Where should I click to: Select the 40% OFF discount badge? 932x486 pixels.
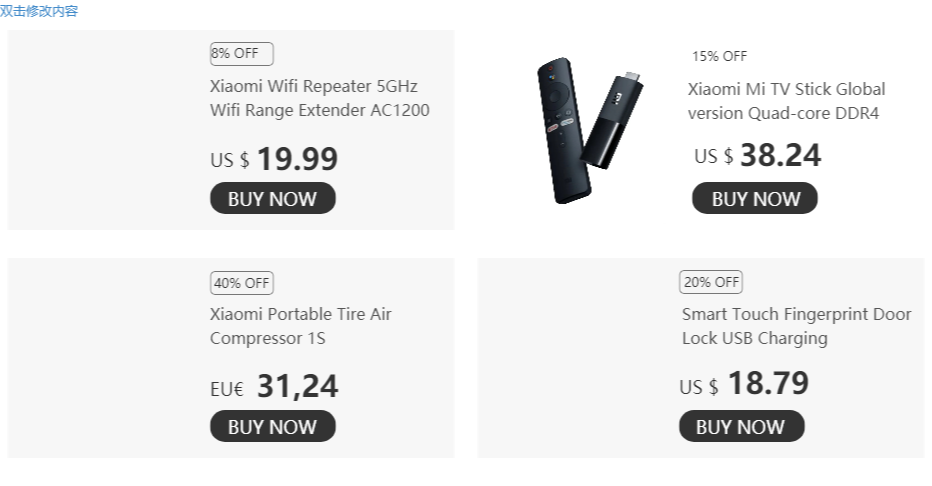coord(242,283)
